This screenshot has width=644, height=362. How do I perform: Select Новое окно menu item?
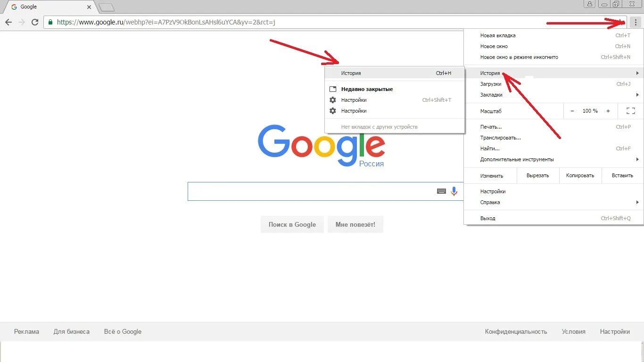click(554, 46)
